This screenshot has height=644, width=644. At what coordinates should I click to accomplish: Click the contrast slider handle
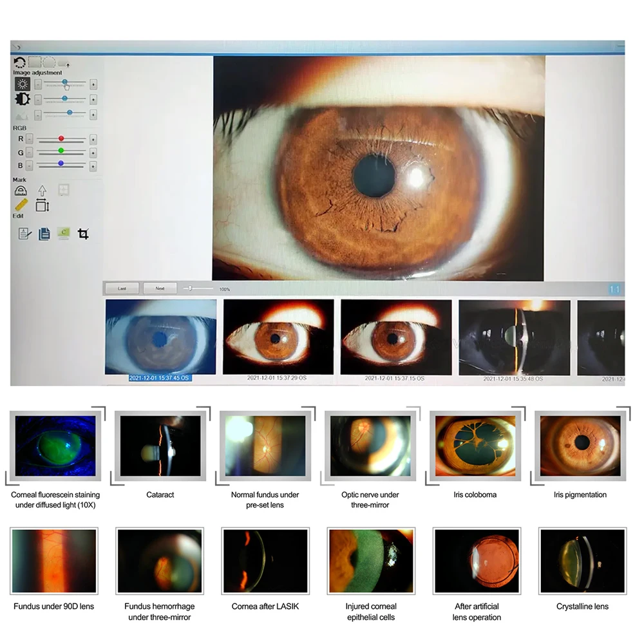click(64, 99)
